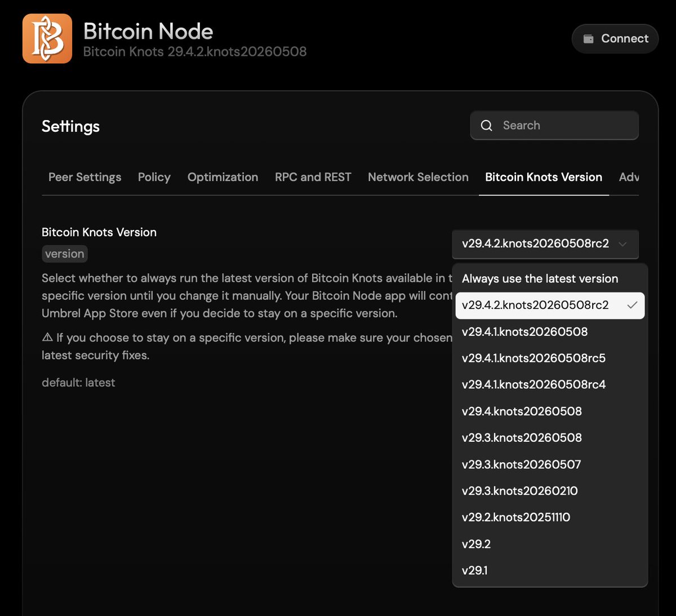Select version v29.3.knots20260210
The height and width of the screenshot is (616, 676).
coord(550,491)
